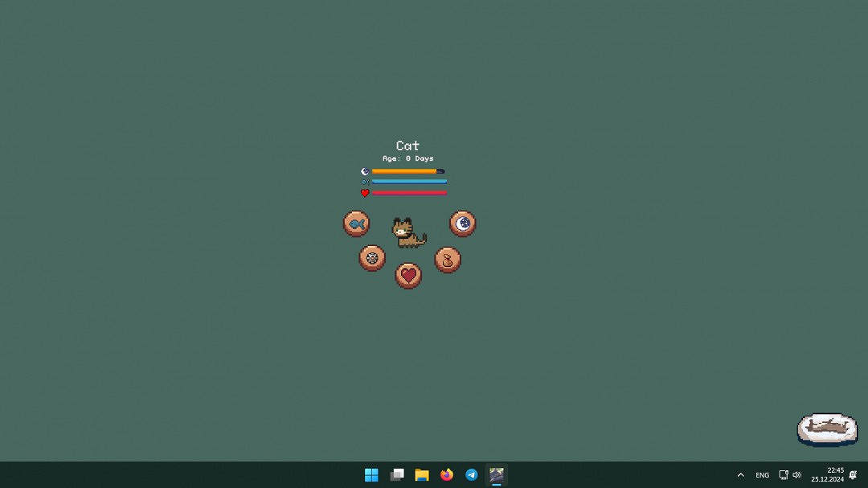
Task: Open settings with the gear button
Action: coord(372,258)
